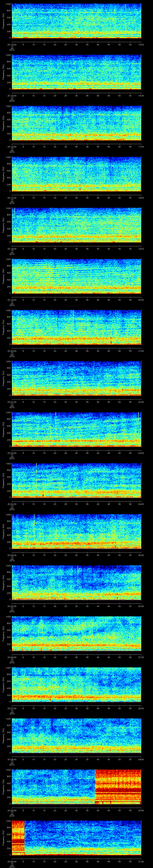Click the spectrogram starting at 20:22:00
The width and height of the screenshot is (153, 868).
(x=76, y=429)
